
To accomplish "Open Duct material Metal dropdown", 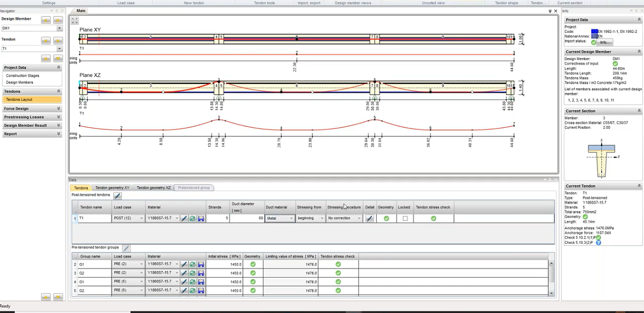I will coord(291,219).
